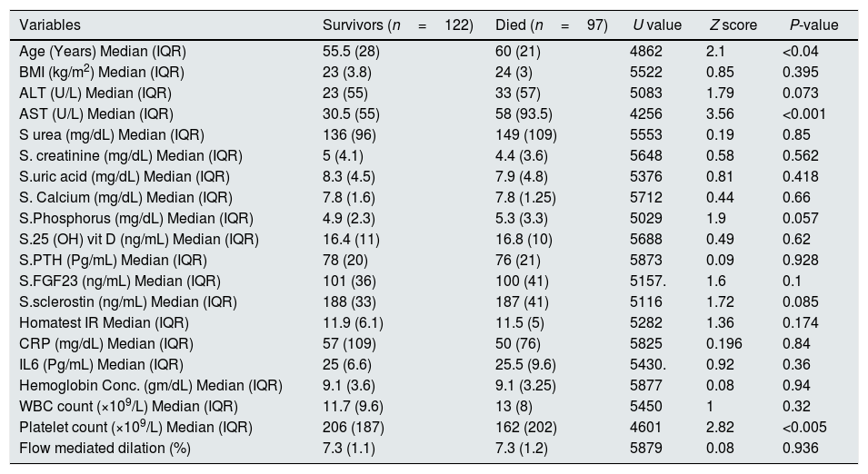Select the U value column header
This screenshot has width=868, height=474.
click(657, 25)
